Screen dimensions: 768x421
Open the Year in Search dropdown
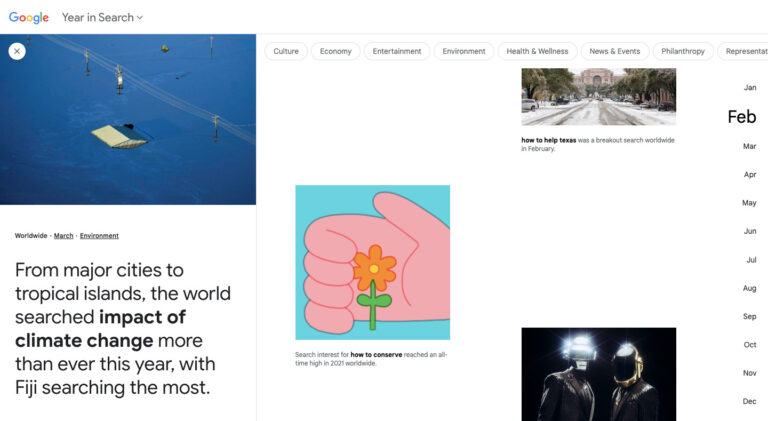coord(102,18)
